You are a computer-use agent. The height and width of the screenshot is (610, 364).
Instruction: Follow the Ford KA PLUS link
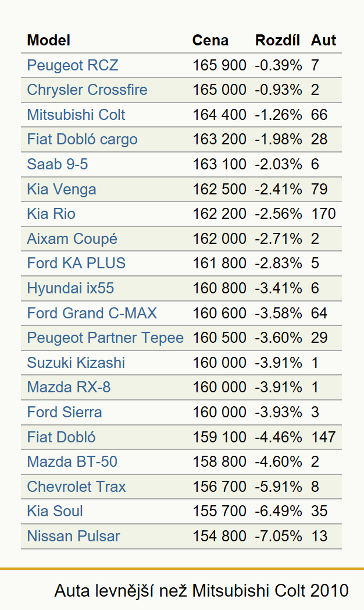(77, 263)
